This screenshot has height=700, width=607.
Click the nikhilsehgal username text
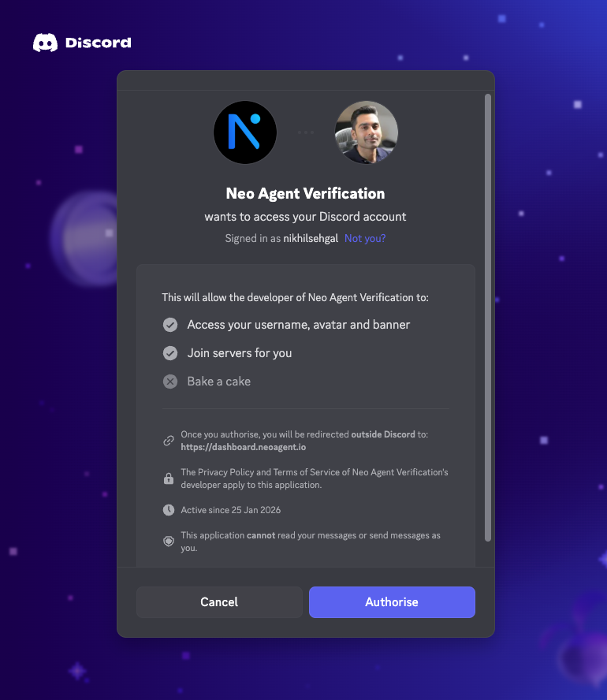pos(311,238)
